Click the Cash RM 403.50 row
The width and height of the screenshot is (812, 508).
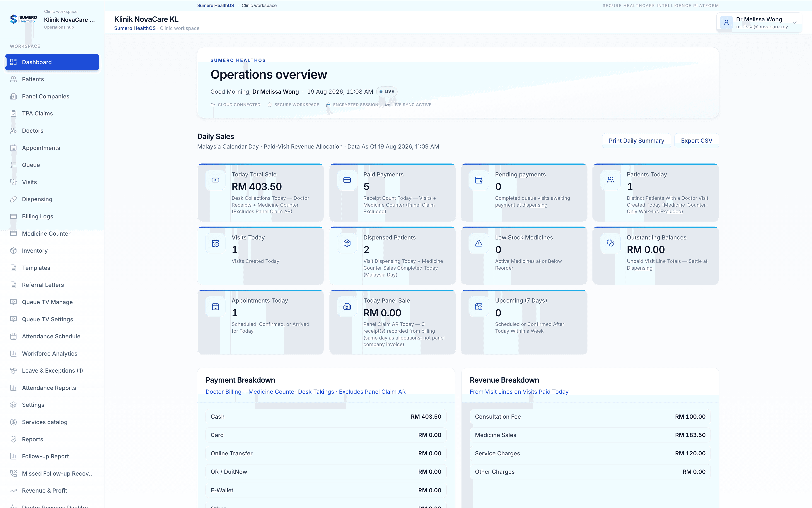click(x=326, y=417)
